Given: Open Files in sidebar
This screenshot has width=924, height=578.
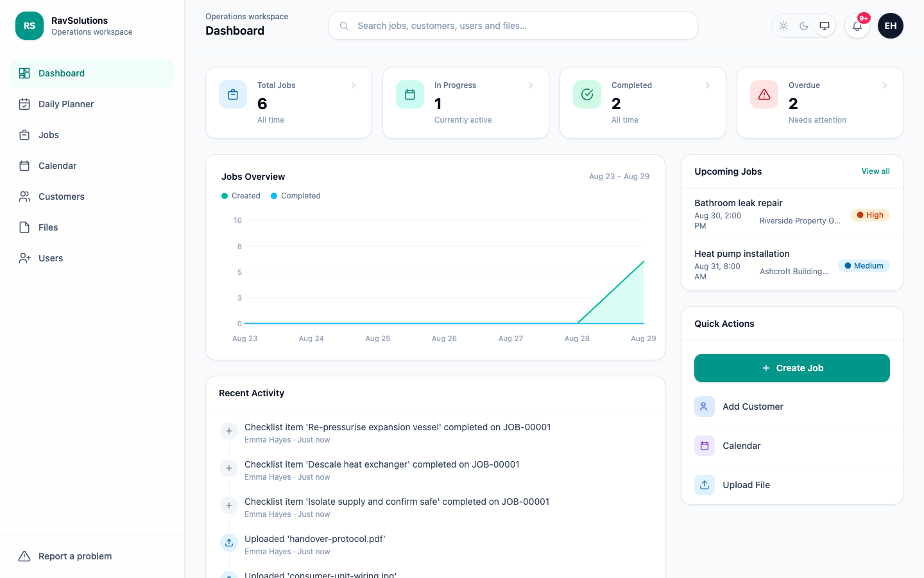Looking at the screenshot, I should tap(92, 227).
